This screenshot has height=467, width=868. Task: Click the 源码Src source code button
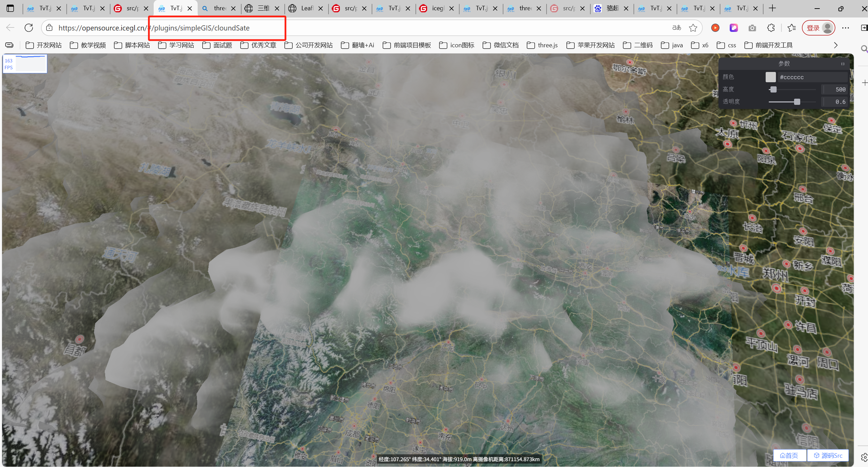coord(828,455)
